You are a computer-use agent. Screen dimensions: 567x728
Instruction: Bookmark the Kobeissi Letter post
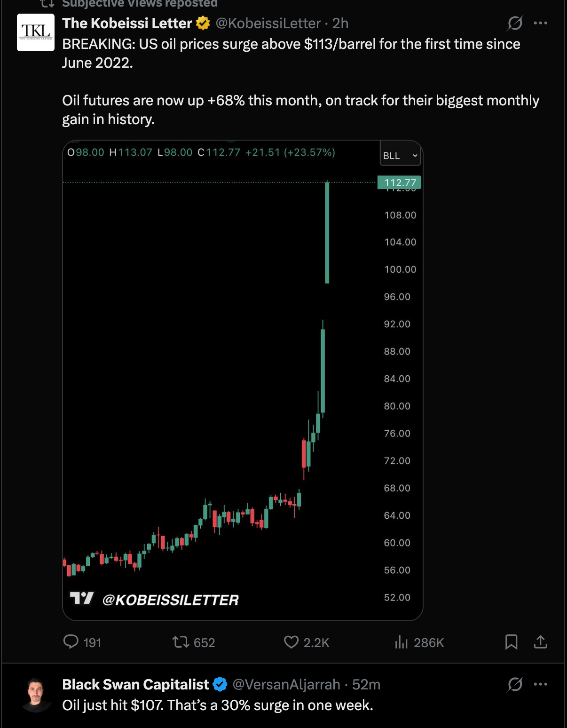[511, 642]
